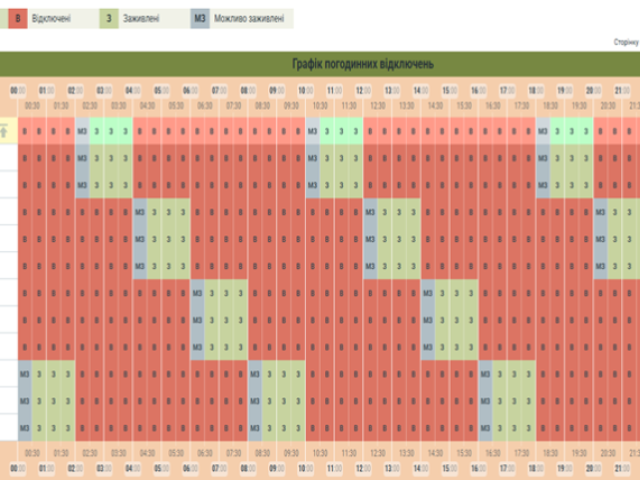Select the 00:00 hour in top header

16,89
